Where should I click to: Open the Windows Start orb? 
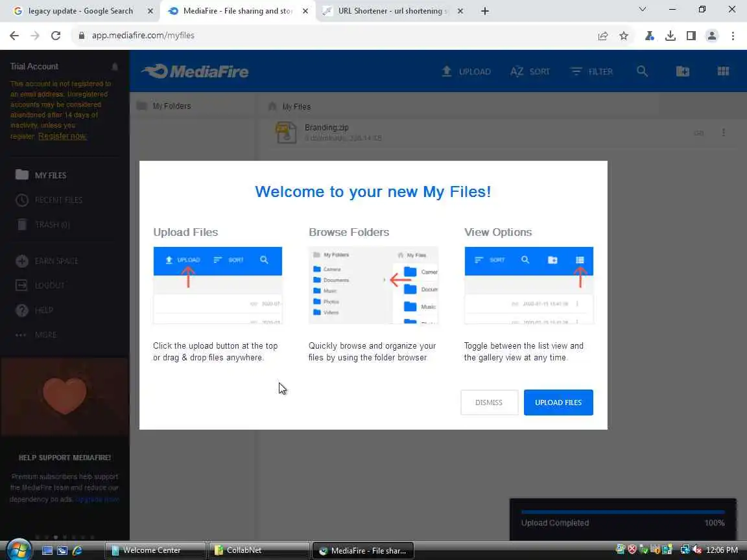click(x=19, y=550)
